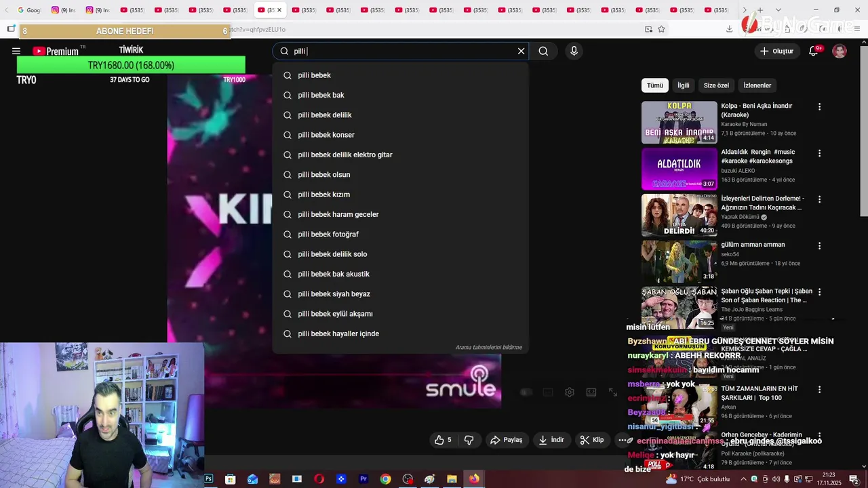Share the video via Paylaş
This screenshot has width=868, height=488.
click(x=506, y=440)
